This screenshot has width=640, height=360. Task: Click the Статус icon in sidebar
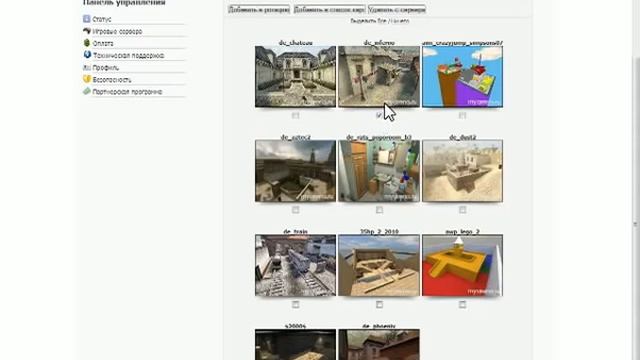coord(87,19)
